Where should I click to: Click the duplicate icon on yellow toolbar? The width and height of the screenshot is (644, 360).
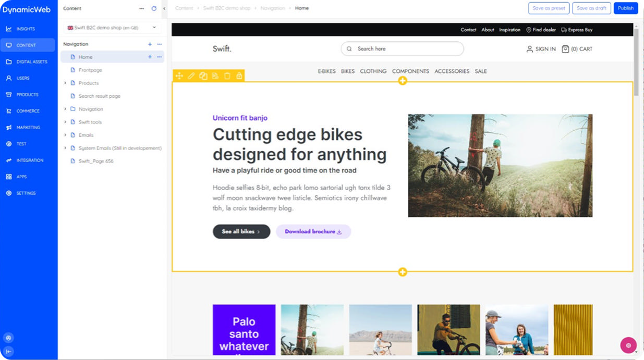click(x=203, y=76)
